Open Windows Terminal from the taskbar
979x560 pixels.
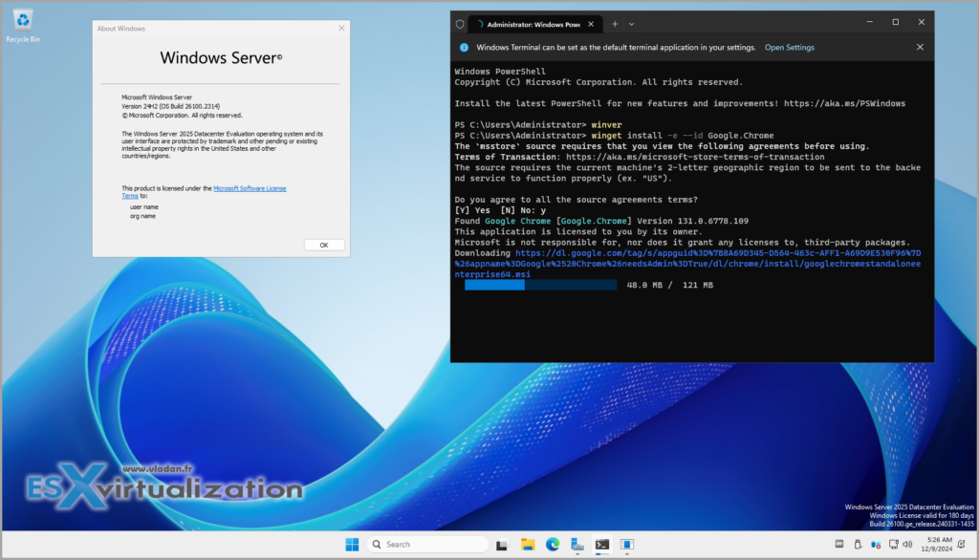click(x=602, y=545)
